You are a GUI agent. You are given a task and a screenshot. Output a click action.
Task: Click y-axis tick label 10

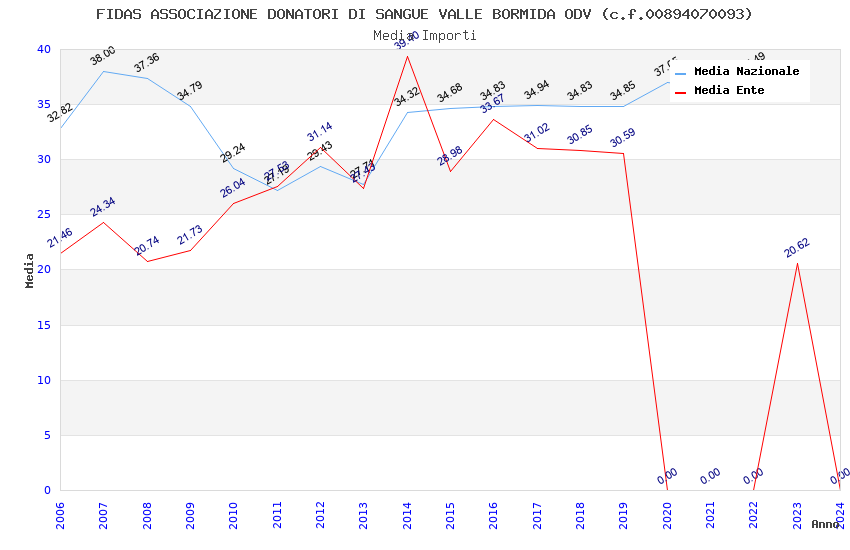click(44, 380)
